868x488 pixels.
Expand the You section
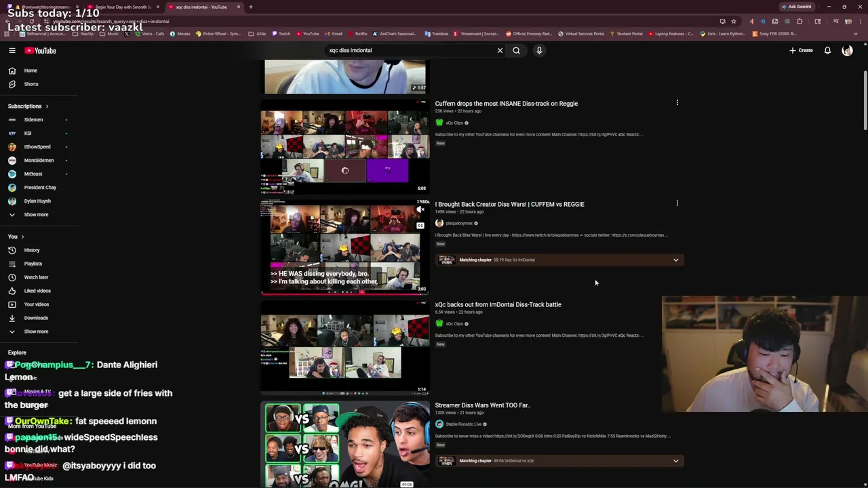point(16,237)
